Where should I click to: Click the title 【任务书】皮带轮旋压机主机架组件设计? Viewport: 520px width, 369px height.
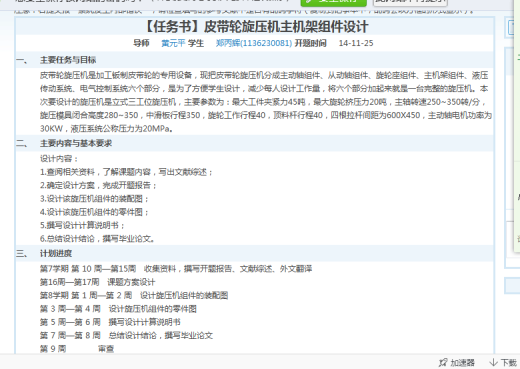tap(256, 26)
